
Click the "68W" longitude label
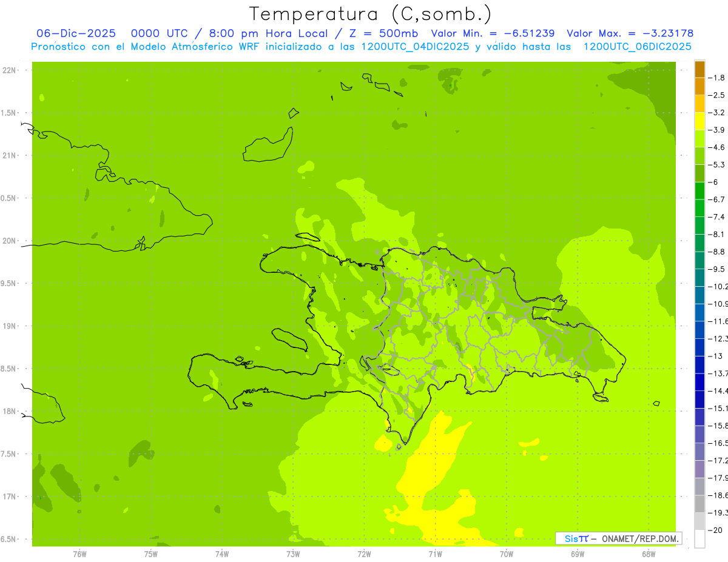coord(649,554)
